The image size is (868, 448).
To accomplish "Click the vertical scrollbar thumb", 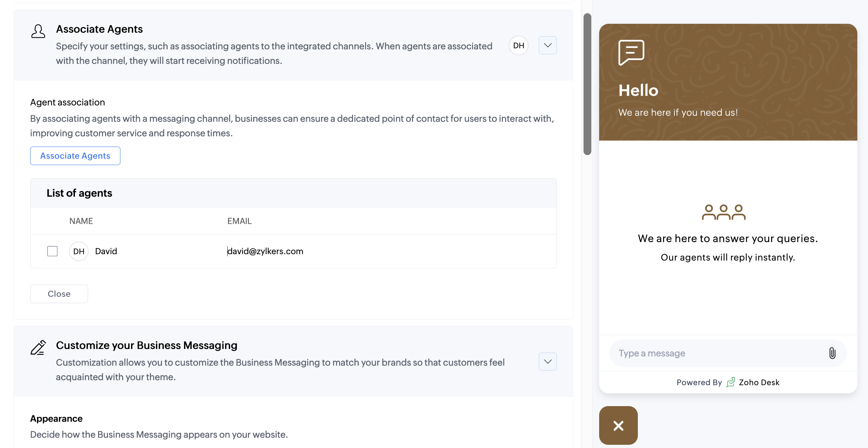I will [x=587, y=84].
